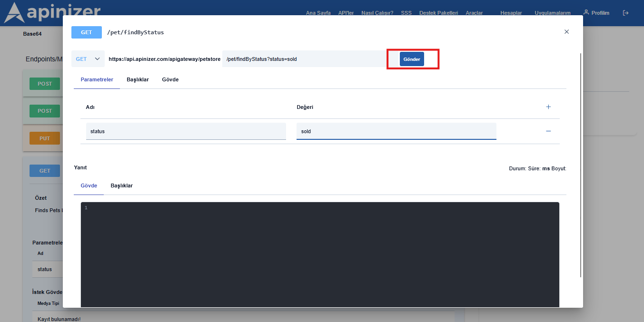Click inside the response body editor

[x=320, y=254]
